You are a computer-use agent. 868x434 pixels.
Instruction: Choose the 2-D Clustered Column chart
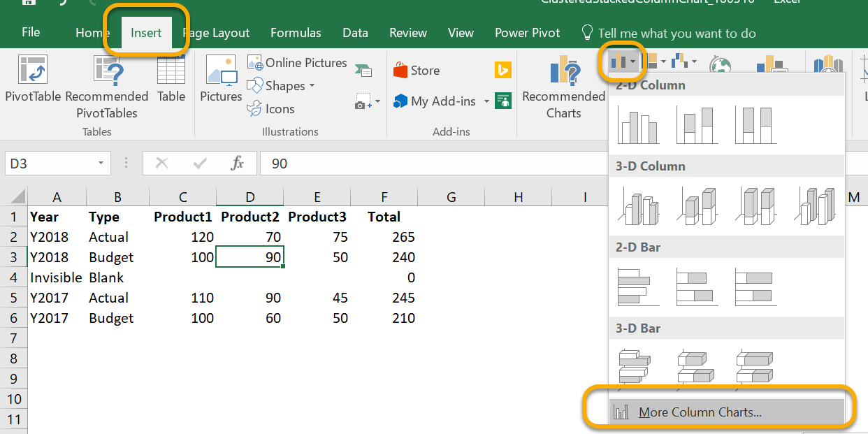coord(639,125)
